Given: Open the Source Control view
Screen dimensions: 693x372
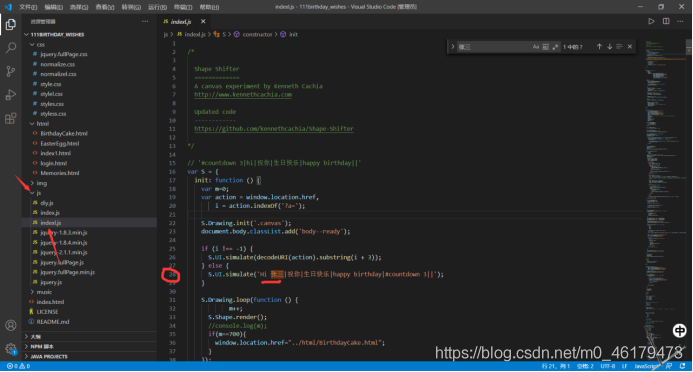Looking at the screenshot, I should [x=11, y=71].
